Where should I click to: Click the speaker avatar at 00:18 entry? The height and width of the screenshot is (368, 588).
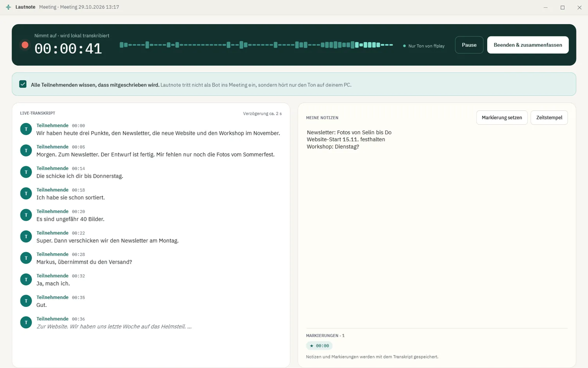coord(26,194)
